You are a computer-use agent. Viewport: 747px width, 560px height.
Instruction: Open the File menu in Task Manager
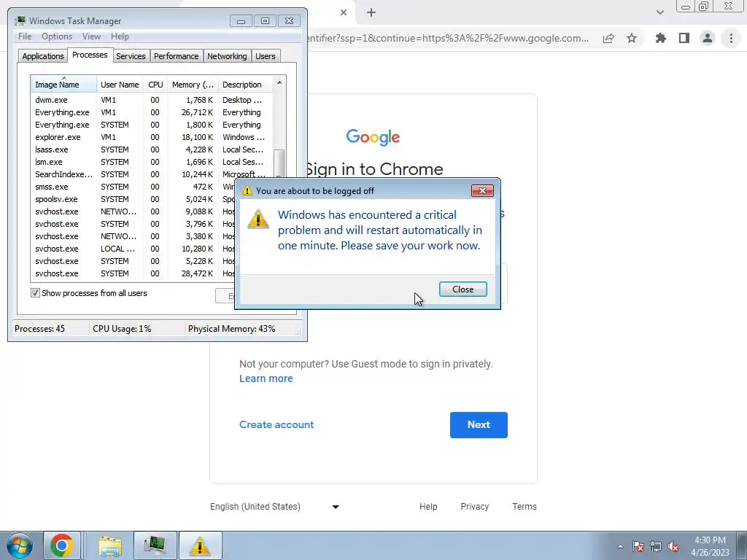click(25, 36)
